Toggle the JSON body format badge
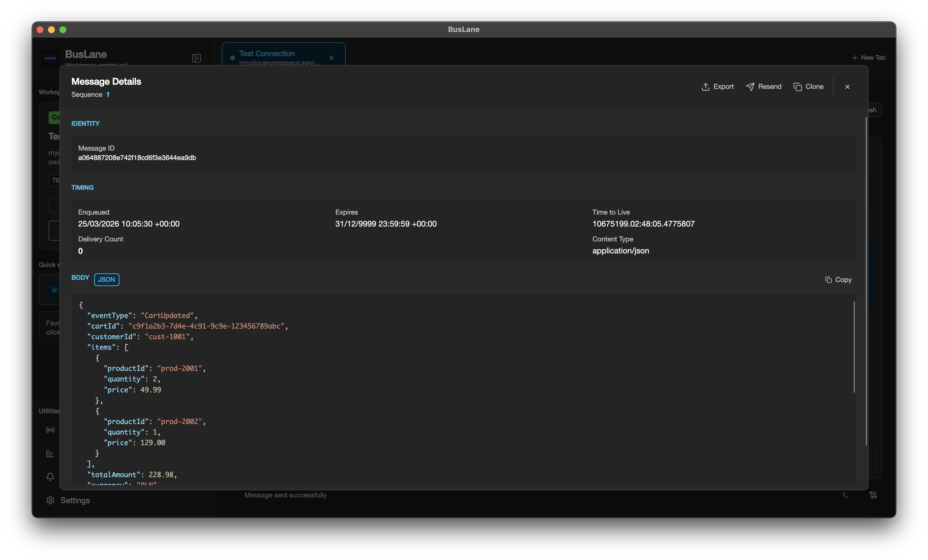The height and width of the screenshot is (560, 928). click(x=107, y=279)
